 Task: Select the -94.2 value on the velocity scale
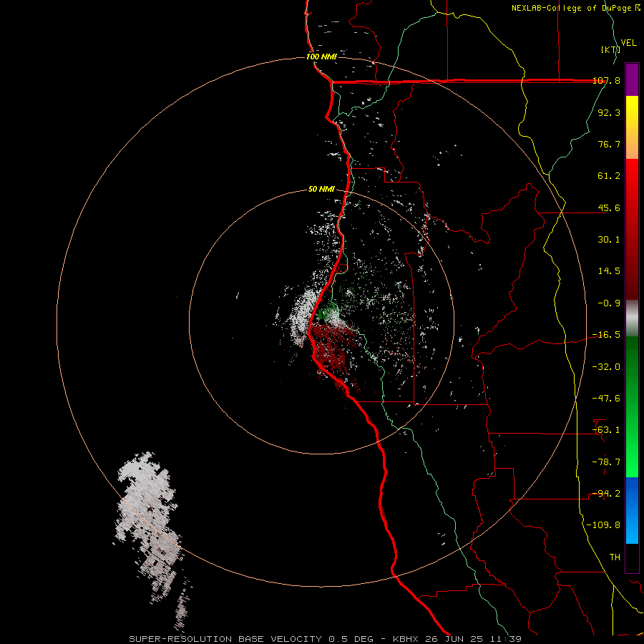coord(606,494)
